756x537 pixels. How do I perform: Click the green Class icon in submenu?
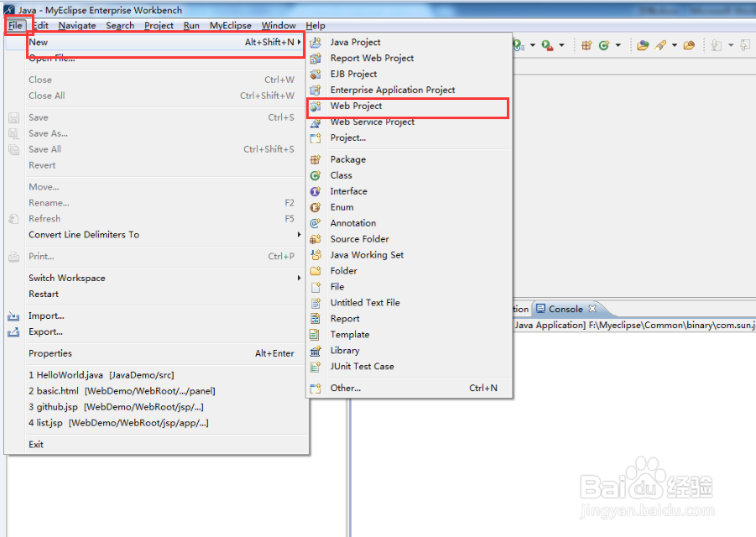point(315,175)
